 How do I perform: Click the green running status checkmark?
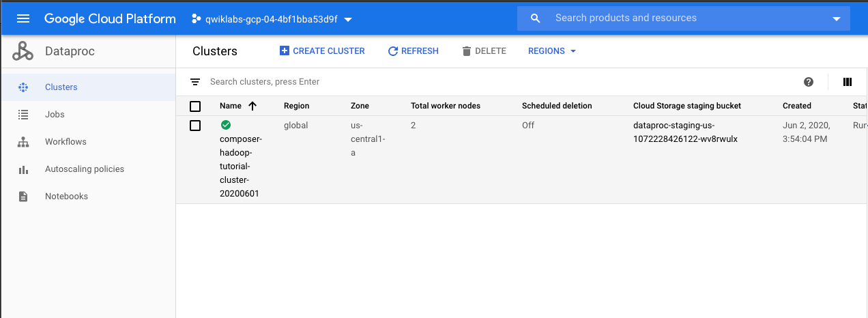pos(226,125)
